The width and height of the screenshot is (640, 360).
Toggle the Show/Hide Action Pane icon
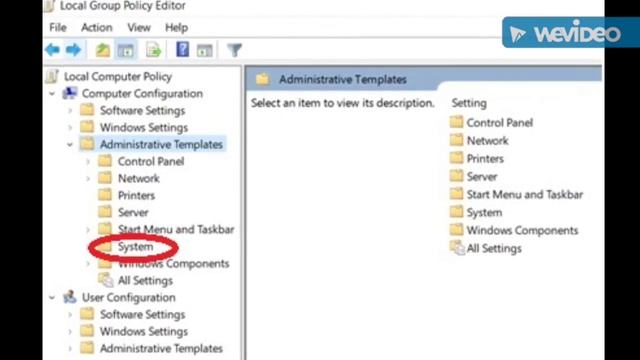click(204, 51)
